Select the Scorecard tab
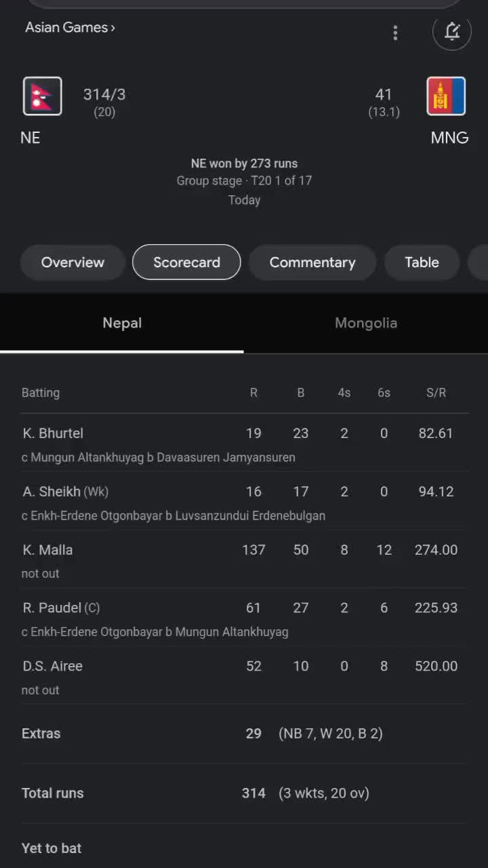 pyautogui.click(x=186, y=262)
